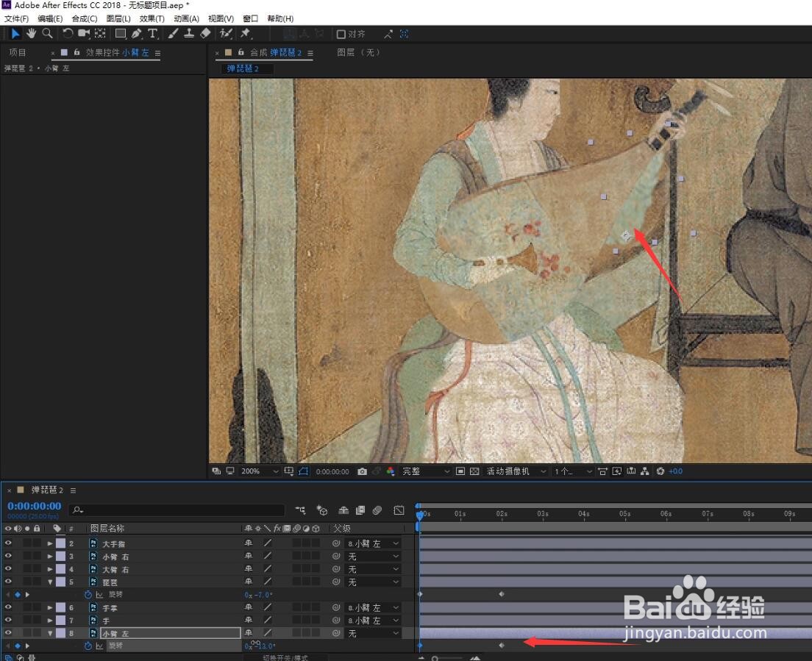
Task: Select the Unified Camera tool
Action: [83, 34]
